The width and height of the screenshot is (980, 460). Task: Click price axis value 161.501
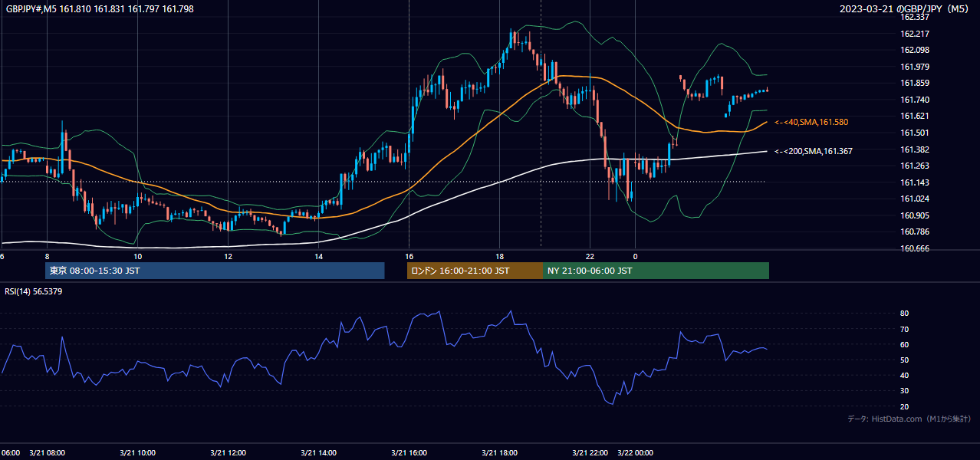[915, 133]
